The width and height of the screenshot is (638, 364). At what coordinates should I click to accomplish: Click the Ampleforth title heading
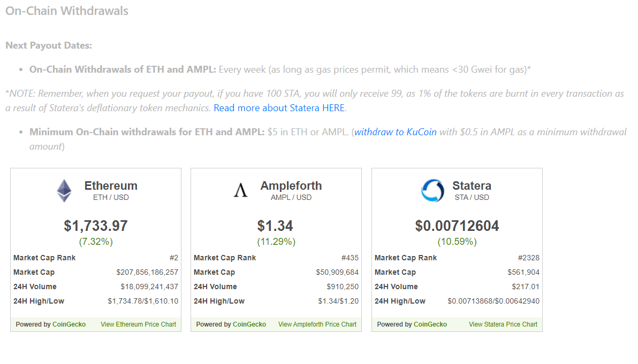pyautogui.click(x=291, y=185)
